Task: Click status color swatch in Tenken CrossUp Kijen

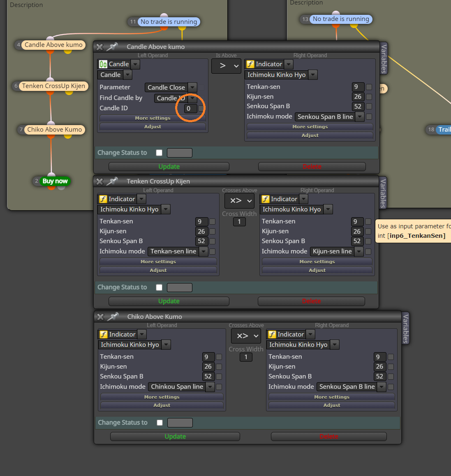Action: coord(180,288)
